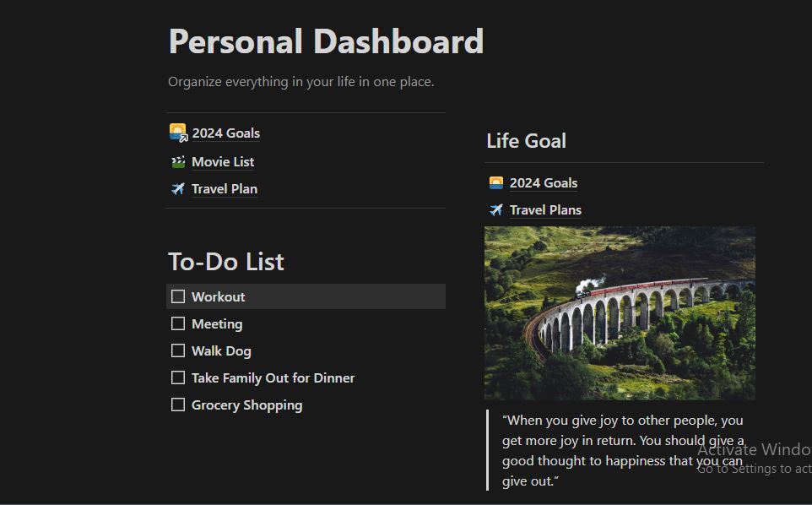The height and width of the screenshot is (505, 812).
Task: Open the Travel Plan page link
Action: (225, 189)
